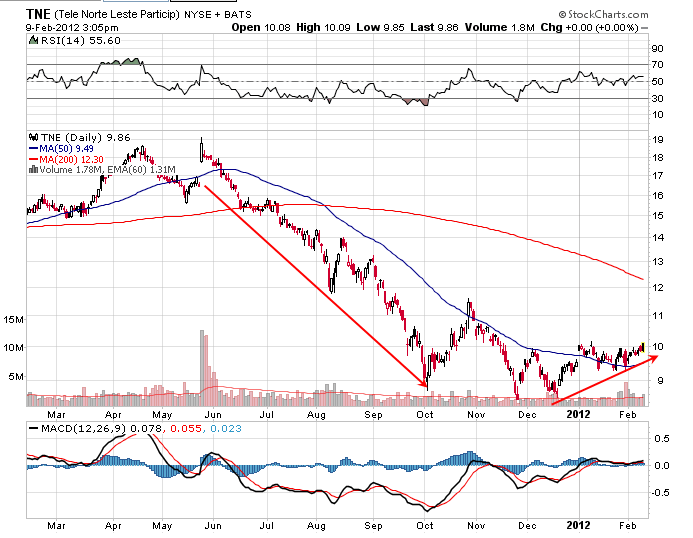Screen dimensions: 693x538
Task: Click the Chg +0.00 (+0.00%) value
Action: 590,27
